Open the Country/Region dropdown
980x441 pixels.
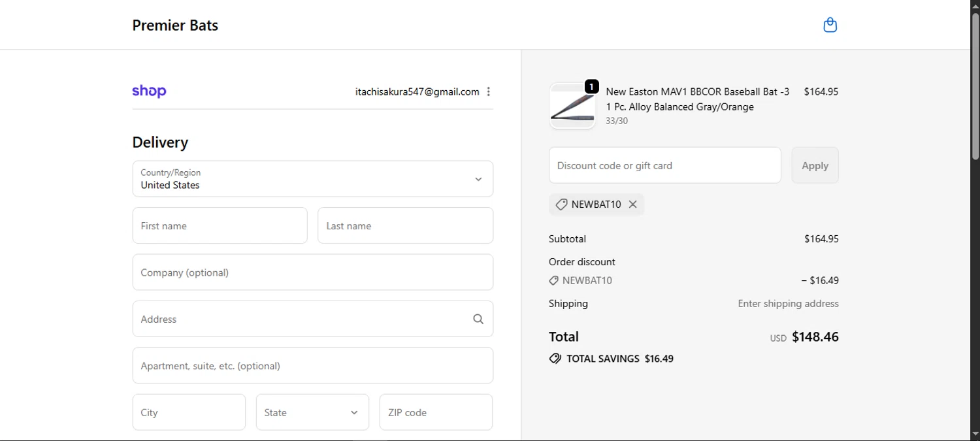313,179
